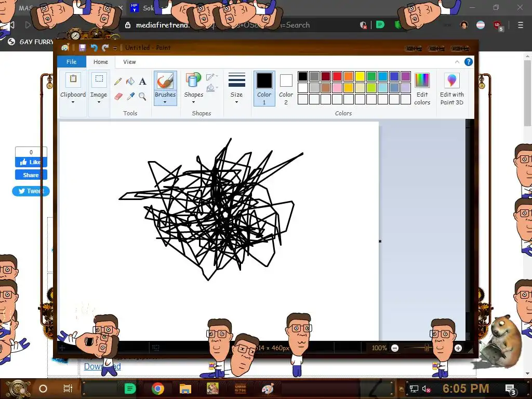This screenshot has width=532, height=399.
Task: Click the GAY FURRY bookmark in browser
Action: point(31,42)
